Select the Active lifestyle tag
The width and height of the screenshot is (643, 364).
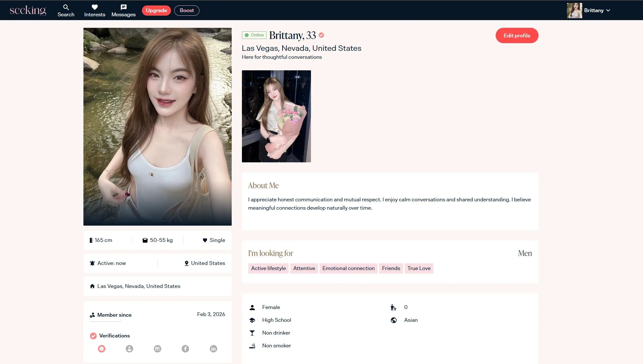point(268,268)
